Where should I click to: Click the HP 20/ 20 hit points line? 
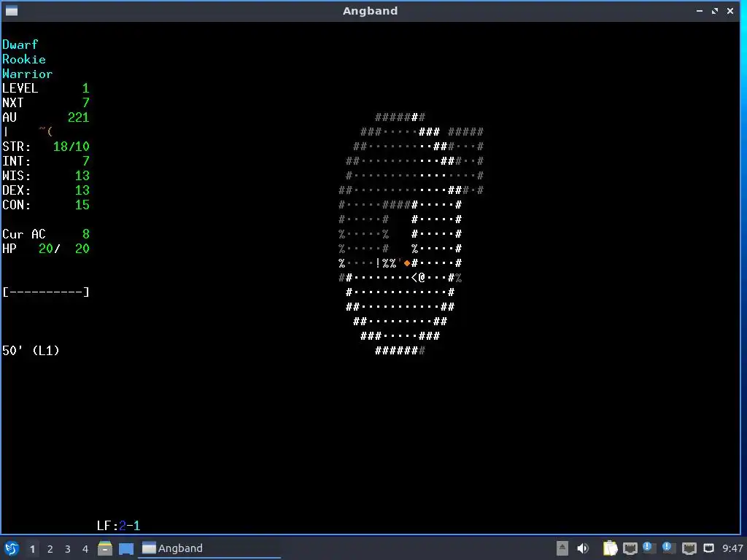tap(46, 249)
